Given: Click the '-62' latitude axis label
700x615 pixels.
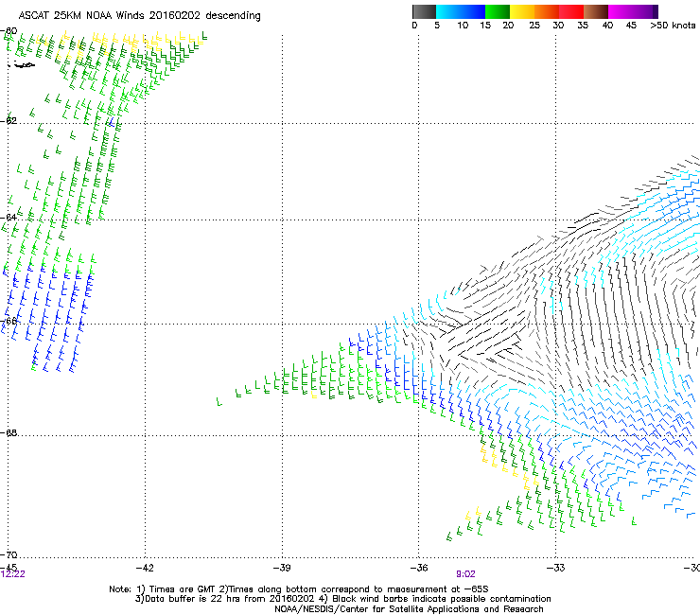Looking at the screenshot, I should tap(9, 120).
